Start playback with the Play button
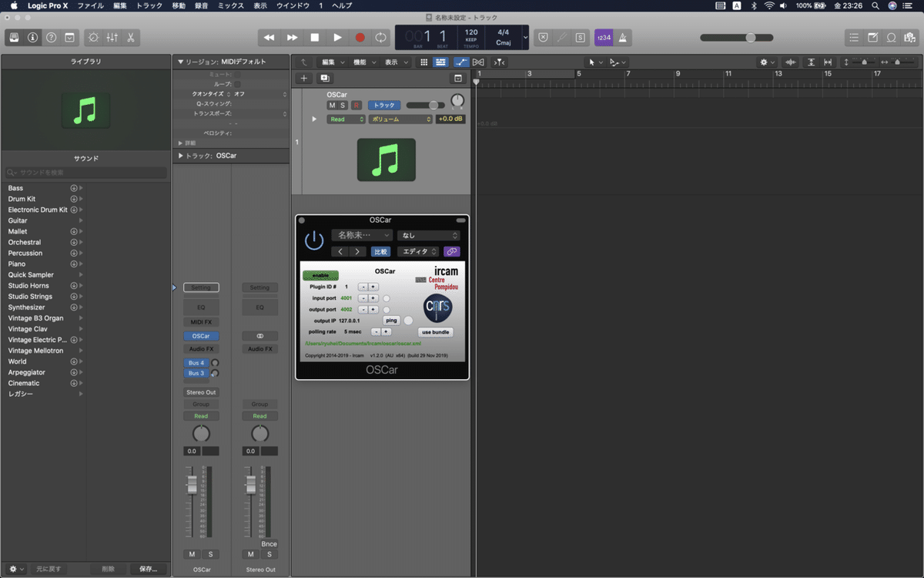 [x=337, y=37]
